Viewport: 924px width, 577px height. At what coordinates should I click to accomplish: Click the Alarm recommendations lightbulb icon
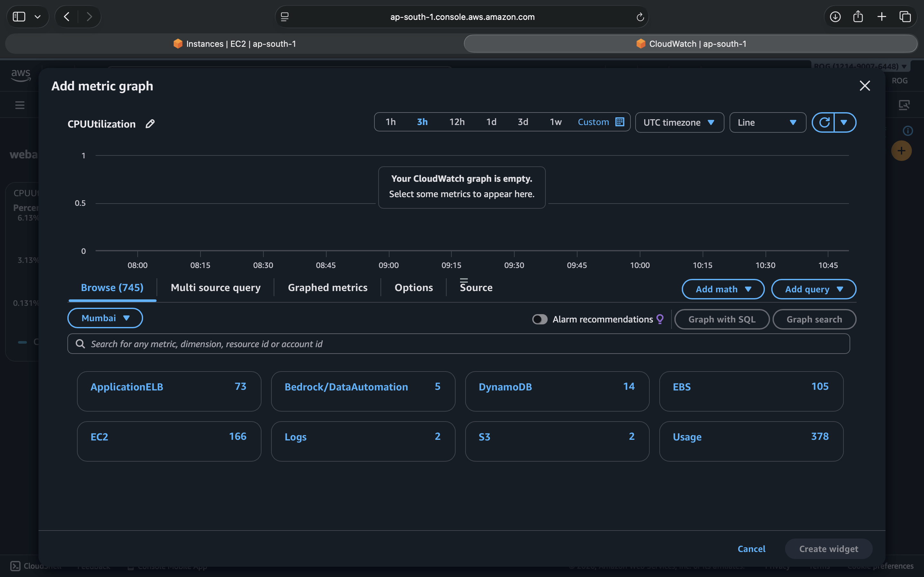pos(660,319)
